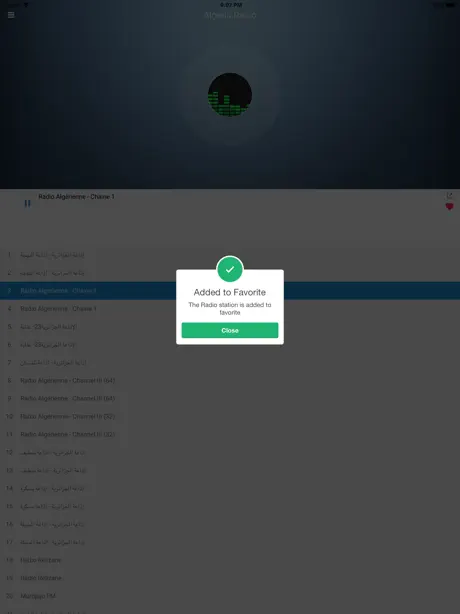Select station row numbered 5
Screen dimensions: 460x614
230,327
